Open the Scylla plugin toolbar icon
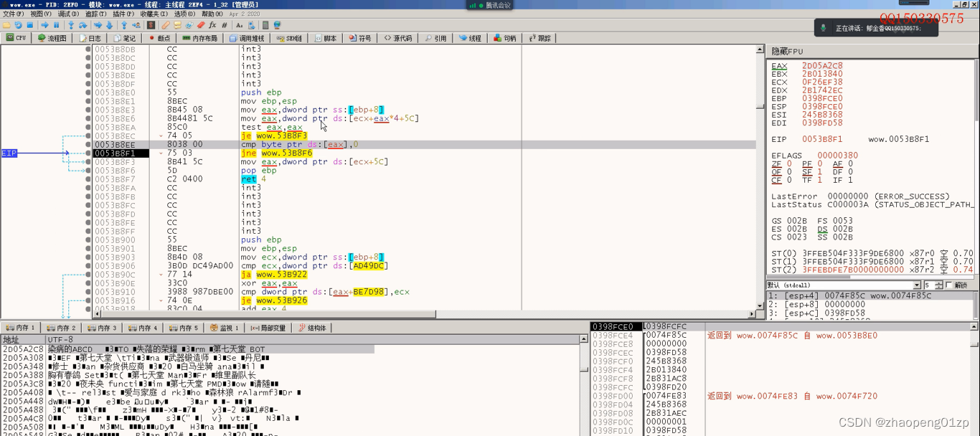Screen dimensions: 980x436 pyautogui.click(x=151, y=24)
